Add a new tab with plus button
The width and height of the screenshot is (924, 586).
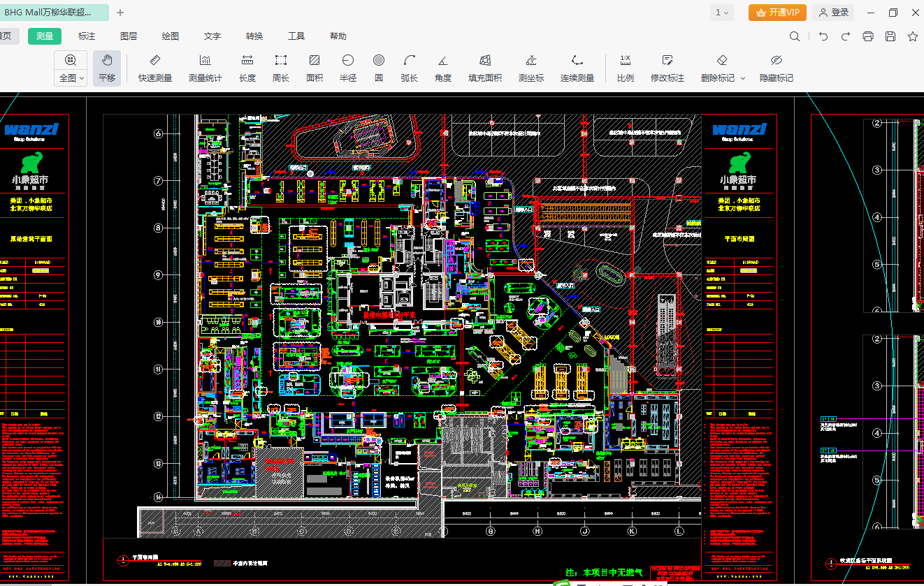[x=120, y=13]
